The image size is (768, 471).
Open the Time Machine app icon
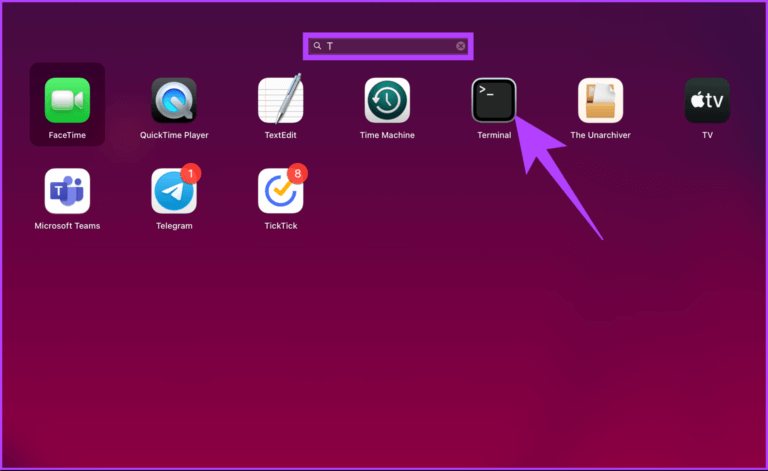point(387,100)
